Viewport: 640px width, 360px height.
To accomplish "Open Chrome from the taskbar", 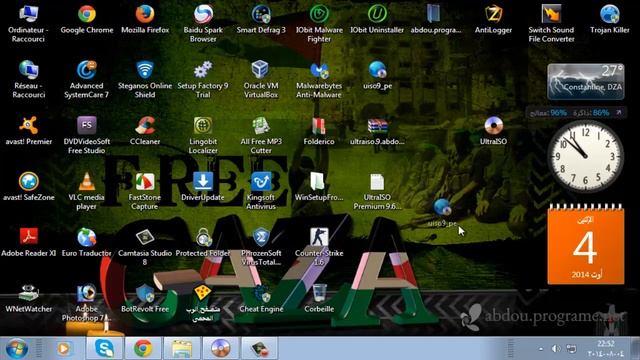I will [143, 349].
